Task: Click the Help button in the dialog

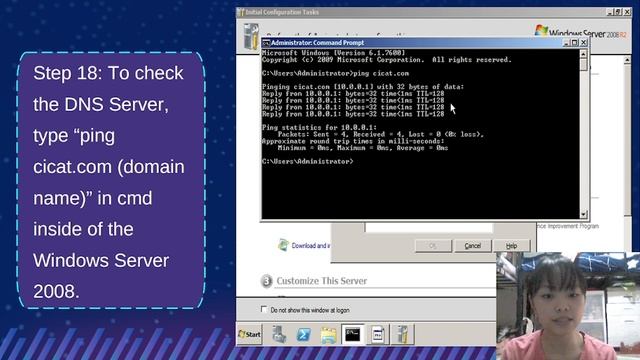Action: (511, 246)
